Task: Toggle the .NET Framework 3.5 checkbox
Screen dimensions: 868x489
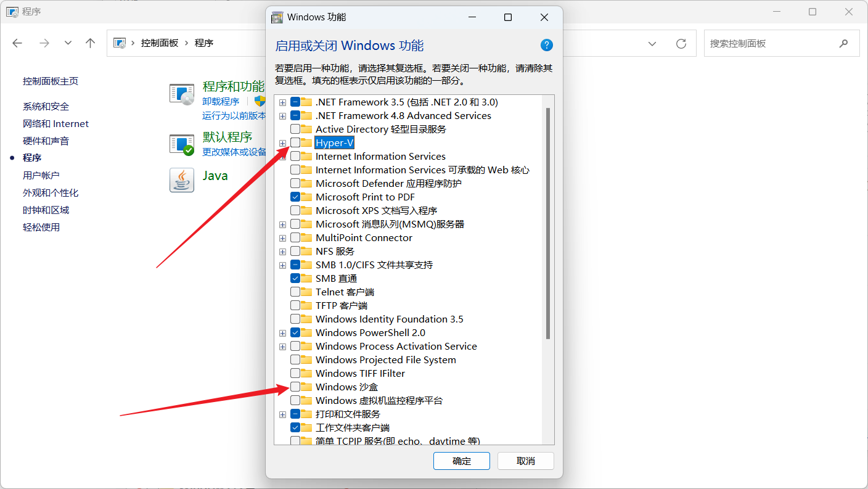Action: tap(295, 102)
